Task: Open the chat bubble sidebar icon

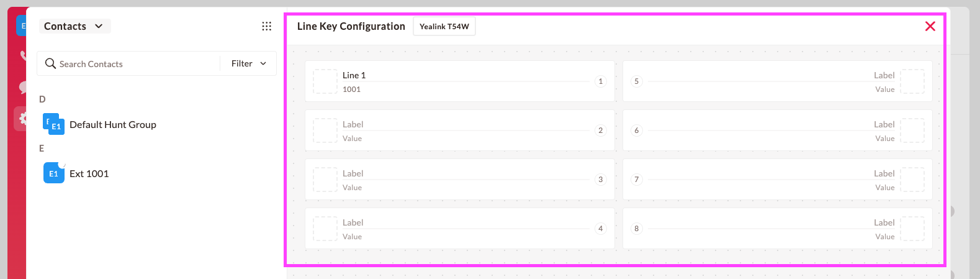Action: [x=23, y=87]
